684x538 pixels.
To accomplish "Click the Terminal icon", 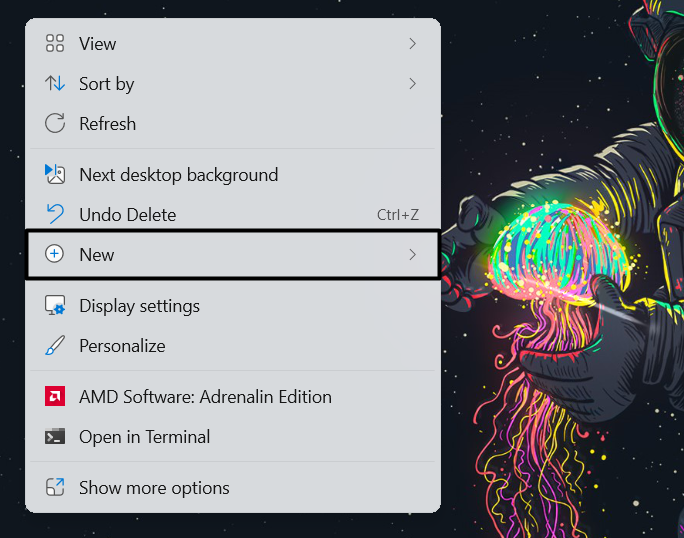I will tap(55, 437).
